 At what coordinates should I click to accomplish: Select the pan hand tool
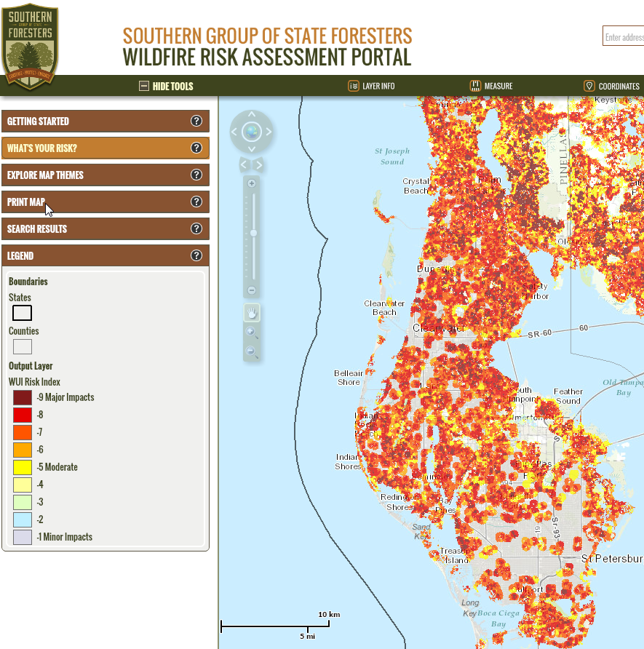coord(252,313)
